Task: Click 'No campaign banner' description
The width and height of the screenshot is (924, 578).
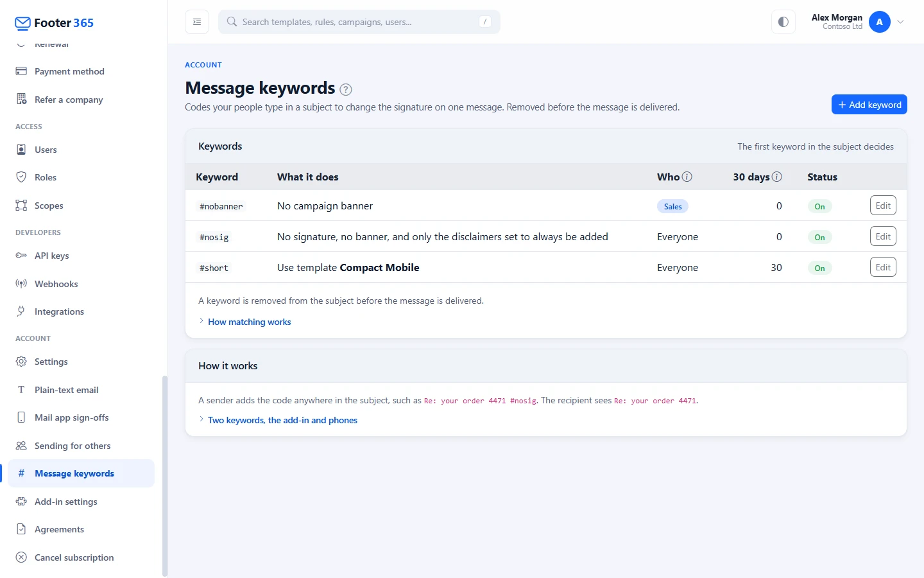Action: [x=325, y=206]
